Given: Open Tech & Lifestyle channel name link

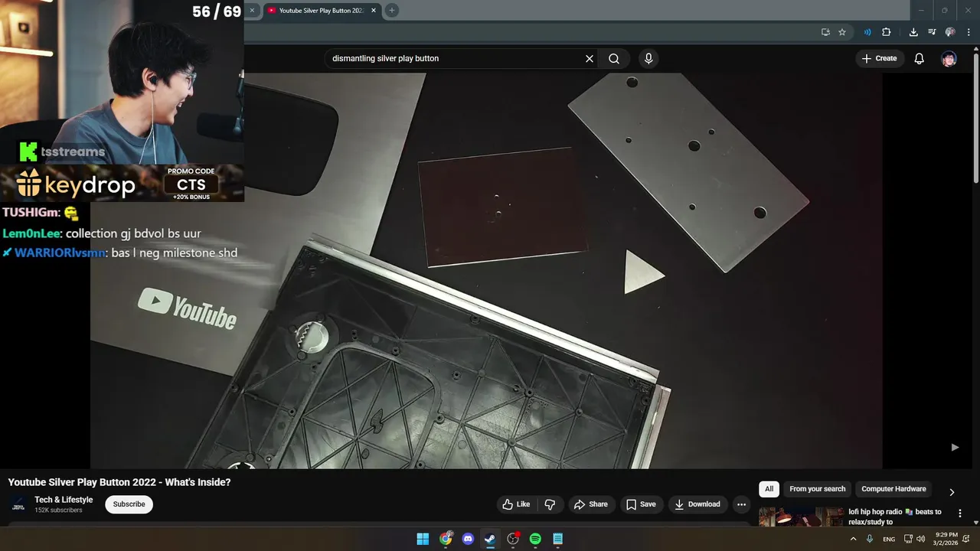Looking at the screenshot, I should click(x=64, y=500).
